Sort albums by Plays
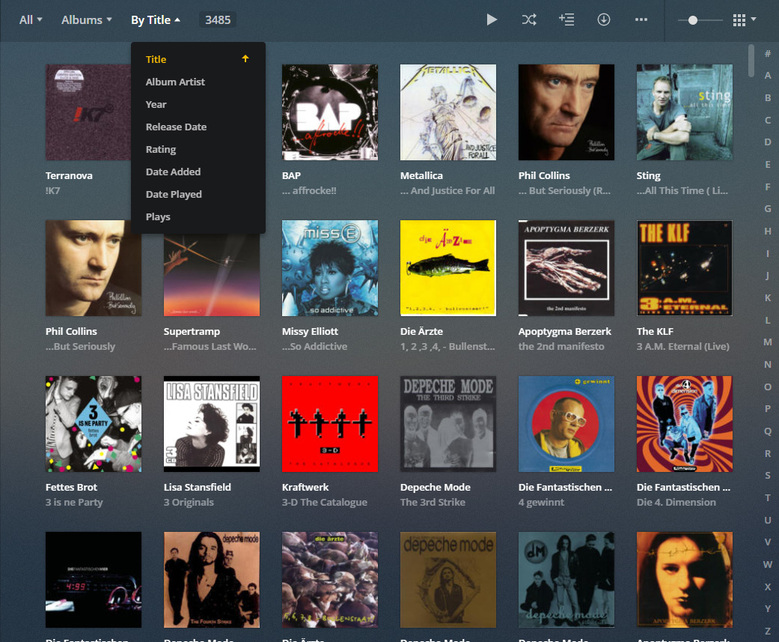 click(158, 217)
